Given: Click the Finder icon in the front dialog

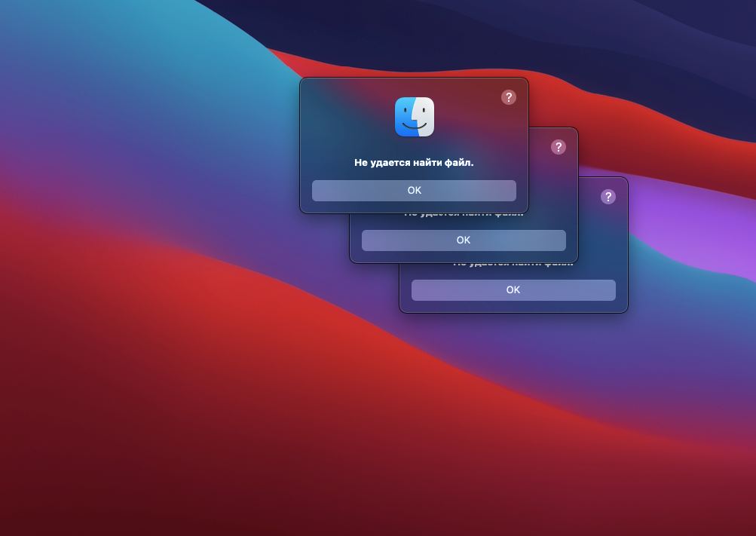Looking at the screenshot, I should (414, 117).
